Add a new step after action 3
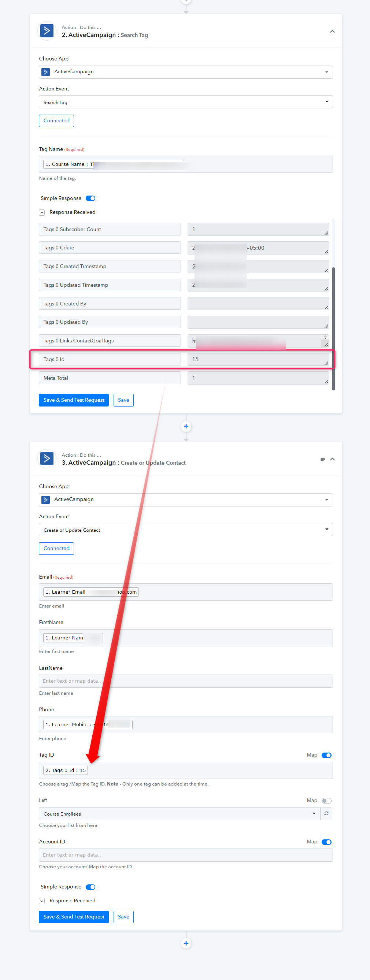 186,943
